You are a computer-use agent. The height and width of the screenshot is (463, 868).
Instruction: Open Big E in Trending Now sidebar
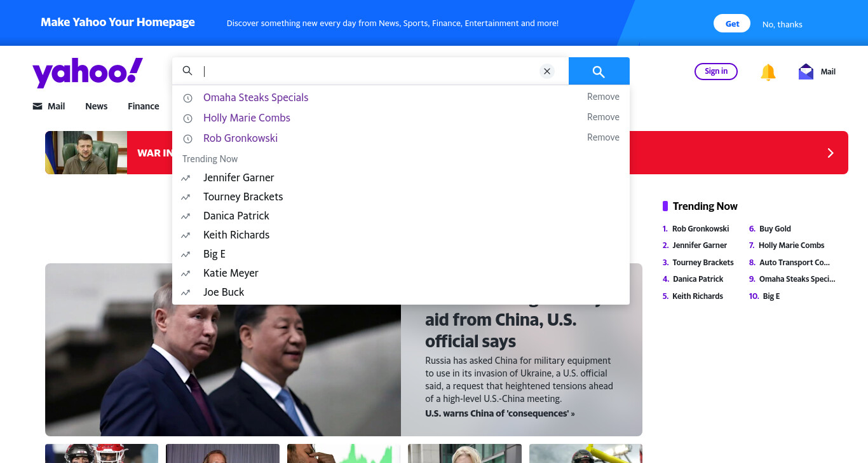pos(771,296)
